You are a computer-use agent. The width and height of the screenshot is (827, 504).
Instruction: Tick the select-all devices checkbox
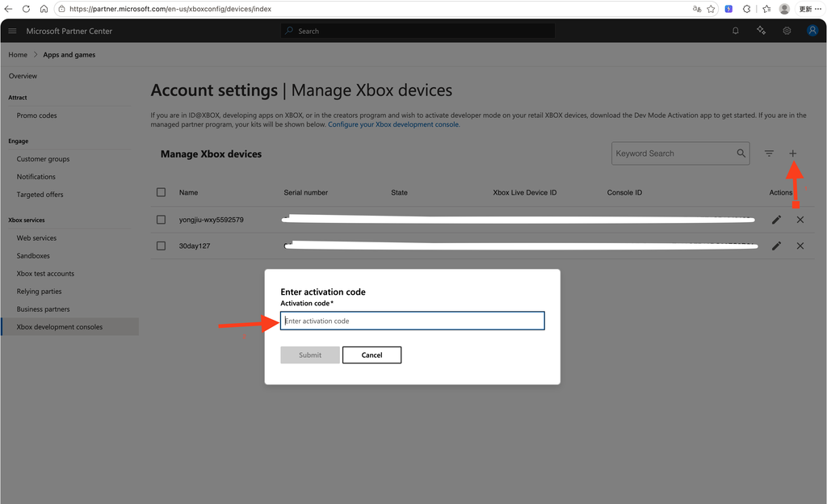coord(161,192)
